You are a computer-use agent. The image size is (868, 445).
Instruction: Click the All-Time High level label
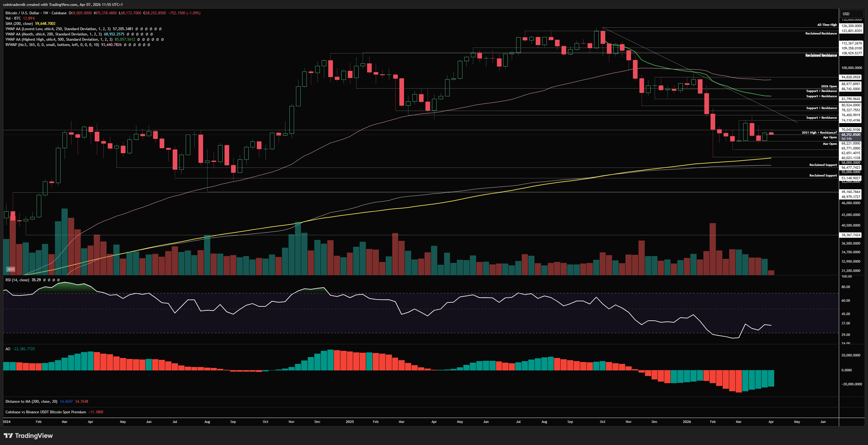pos(827,25)
